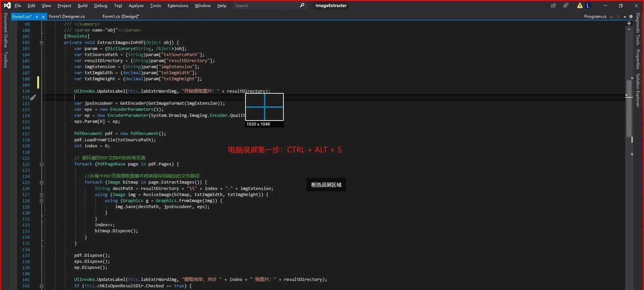Click the Live Share icon
This screenshot has height=290, width=644.
point(553,5)
